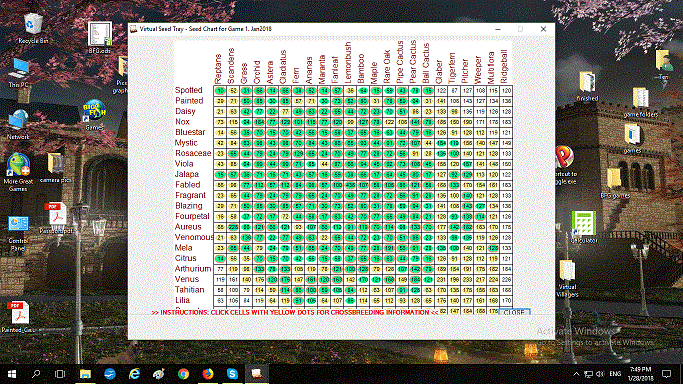This screenshot has width=683, height=384.
Task: Open the Windows Start menu
Action: 12,374
